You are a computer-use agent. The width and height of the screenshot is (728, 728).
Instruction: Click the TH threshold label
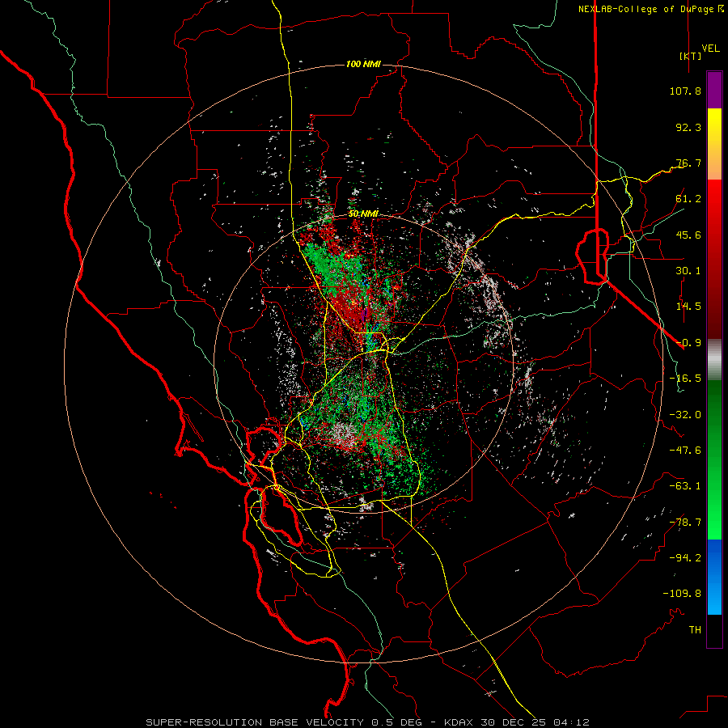point(695,630)
